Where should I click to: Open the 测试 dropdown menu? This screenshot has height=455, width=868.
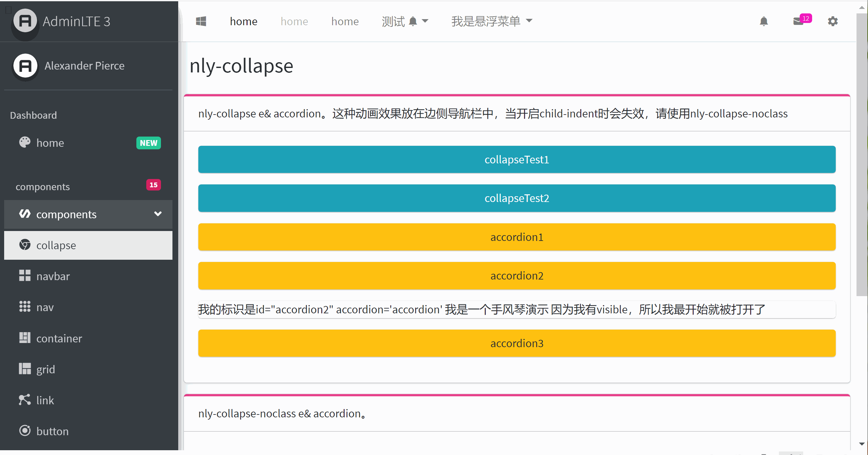405,21
